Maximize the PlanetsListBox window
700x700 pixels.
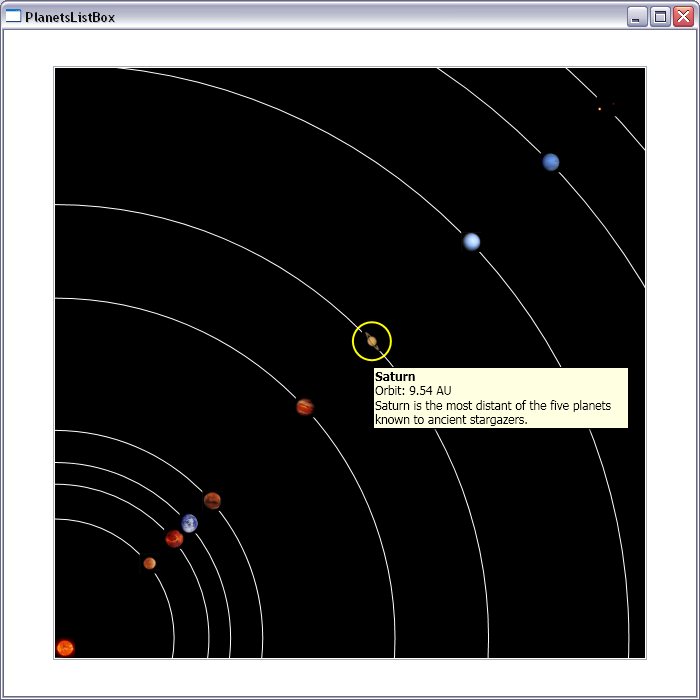[660, 16]
